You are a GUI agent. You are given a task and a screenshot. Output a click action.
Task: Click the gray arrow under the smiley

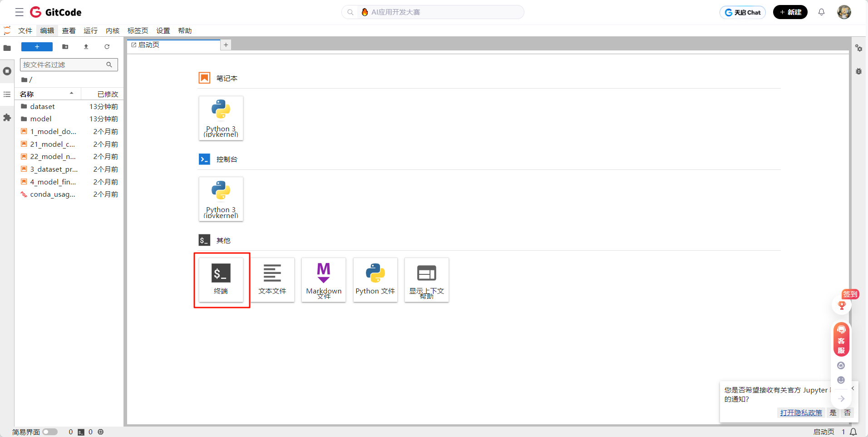coord(841,398)
